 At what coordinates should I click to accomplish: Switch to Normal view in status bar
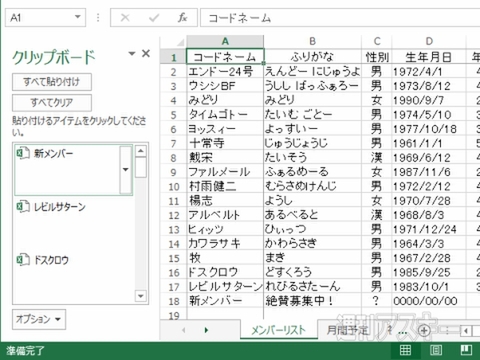(405, 350)
